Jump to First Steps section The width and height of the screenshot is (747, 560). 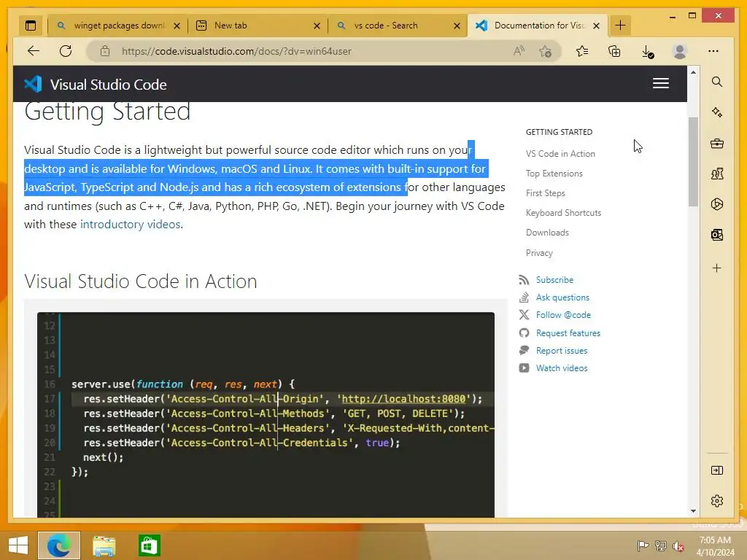(x=546, y=193)
